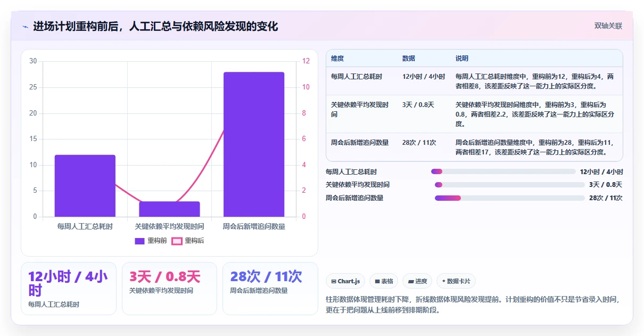Click the 说明 table column header

tap(462, 59)
